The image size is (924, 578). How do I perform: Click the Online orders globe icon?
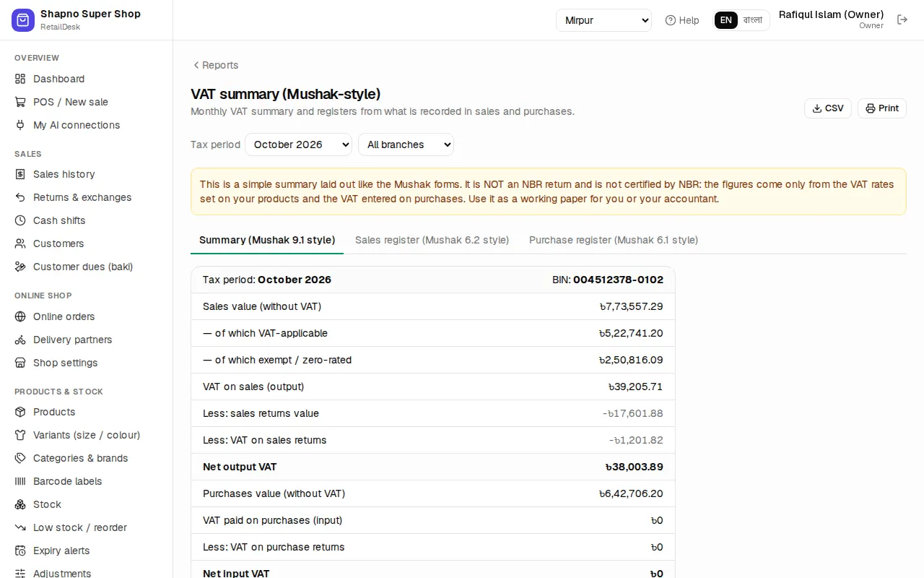pos(20,316)
